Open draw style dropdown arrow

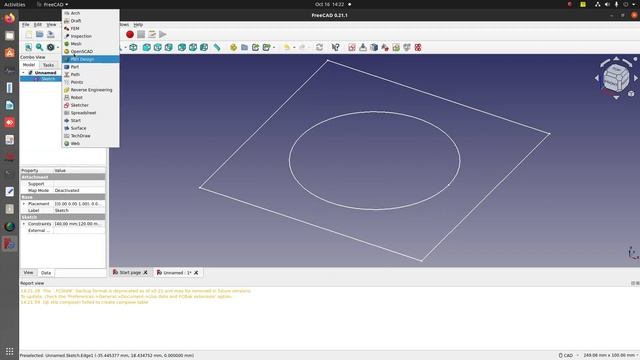(x=58, y=47)
